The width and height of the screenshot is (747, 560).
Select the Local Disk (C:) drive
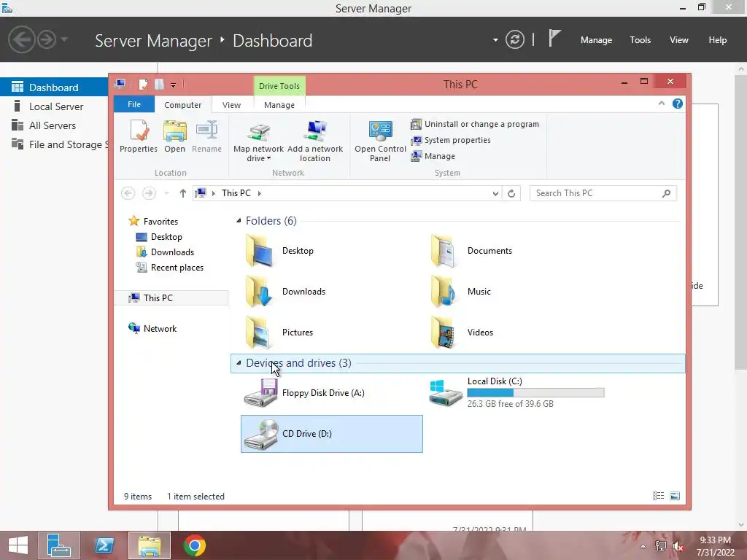pyautogui.click(x=517, y=393)
